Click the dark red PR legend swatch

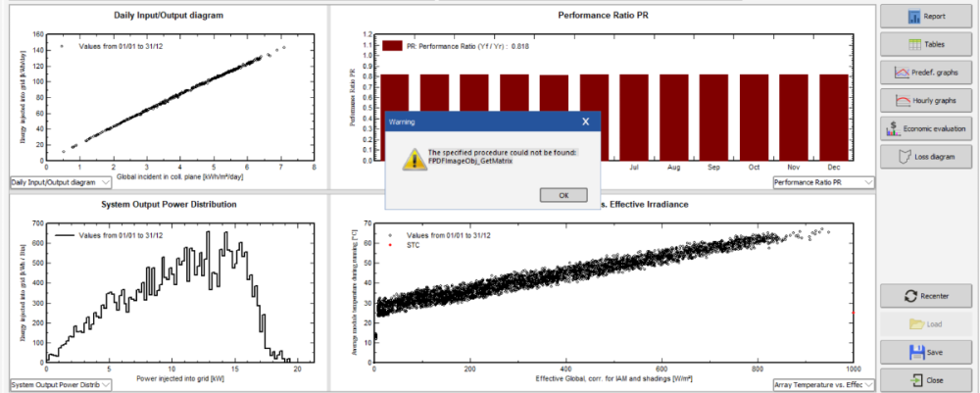tap(391, 46)
